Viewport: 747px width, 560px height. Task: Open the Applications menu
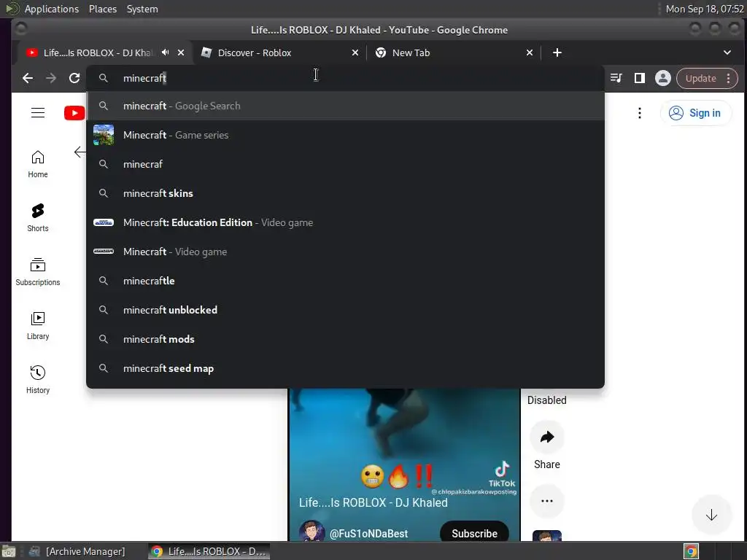tap(52, 9)
